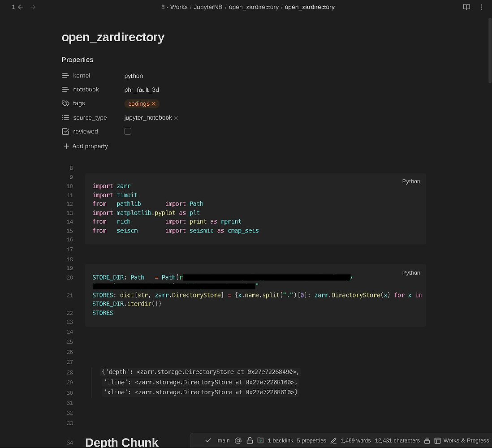Click the checkbox icon beside reviewed property
This screenshot has height=448, width=492.
[65, 131]
